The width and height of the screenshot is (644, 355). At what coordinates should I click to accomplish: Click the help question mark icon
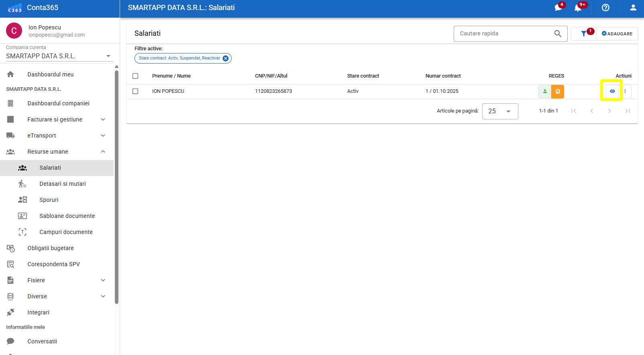click(605, 8)
